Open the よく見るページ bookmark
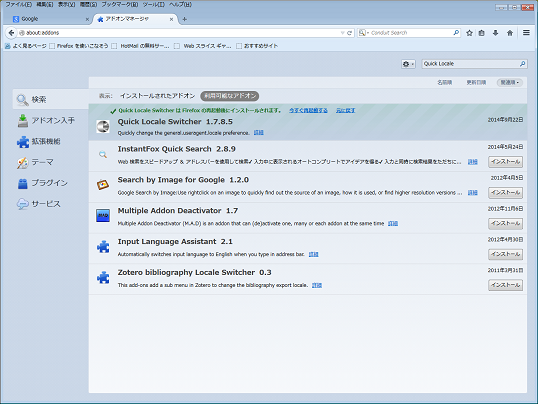Image resolution: width=538 pixels, height=404 pixels. point(26,46)
